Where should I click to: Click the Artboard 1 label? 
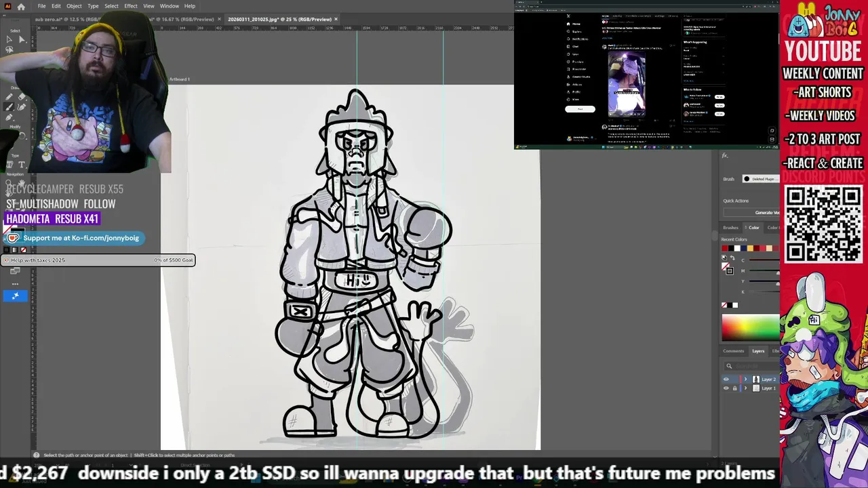pyautogui.click(x=180, y=79)
